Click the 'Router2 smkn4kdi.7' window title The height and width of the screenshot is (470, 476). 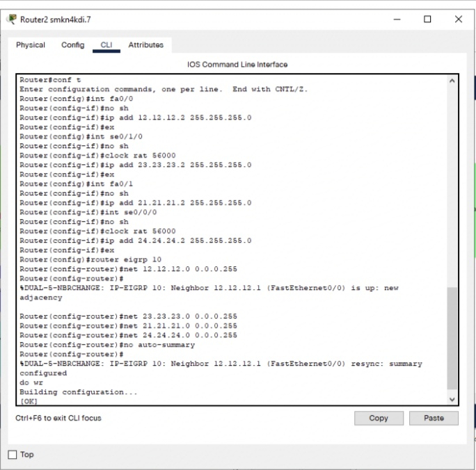(56, 19)
